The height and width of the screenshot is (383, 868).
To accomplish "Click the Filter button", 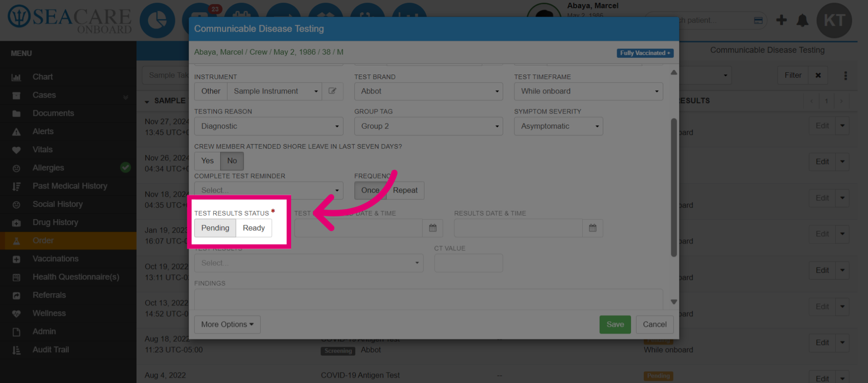I will point(793,75).
